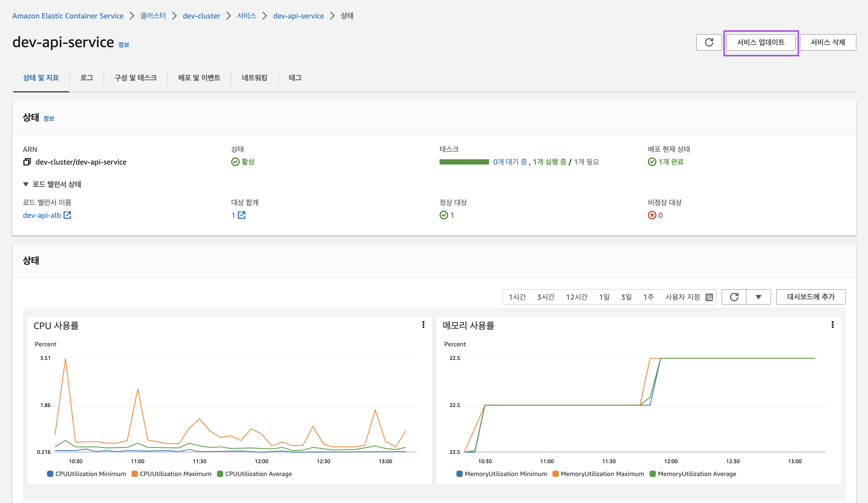Refresh the metrics charts
868x503 pixels.
click(x=734, y=297)
